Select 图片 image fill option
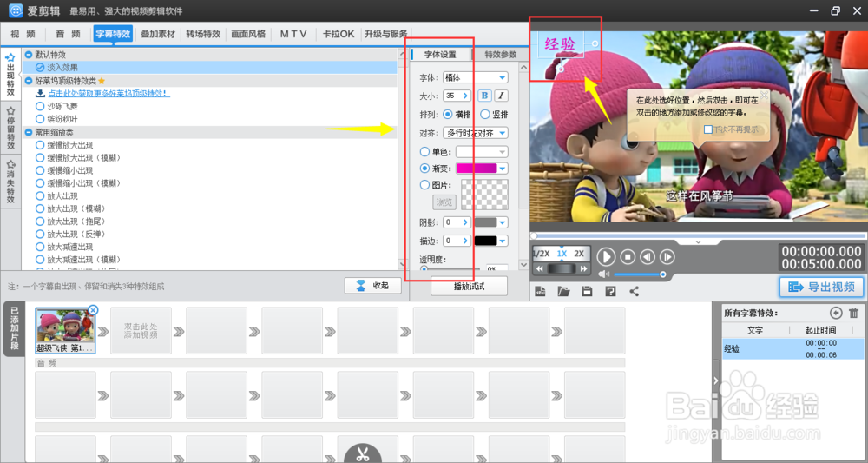868x463 pixels. (x=435, y=185)
